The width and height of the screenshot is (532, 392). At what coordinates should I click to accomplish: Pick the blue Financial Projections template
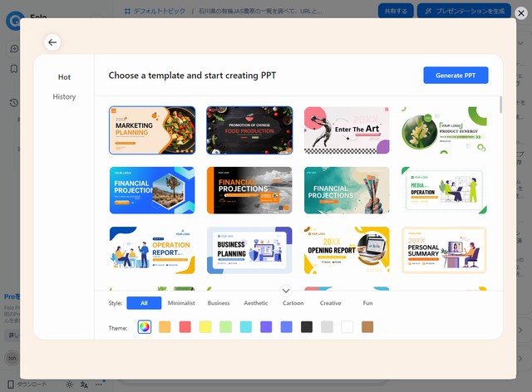tap(152, 190)
